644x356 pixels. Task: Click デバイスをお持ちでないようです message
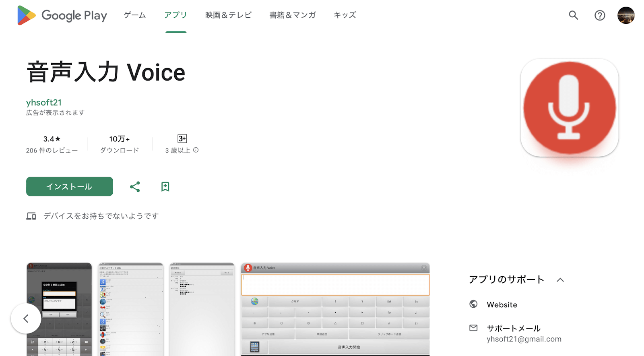[101, 216]
